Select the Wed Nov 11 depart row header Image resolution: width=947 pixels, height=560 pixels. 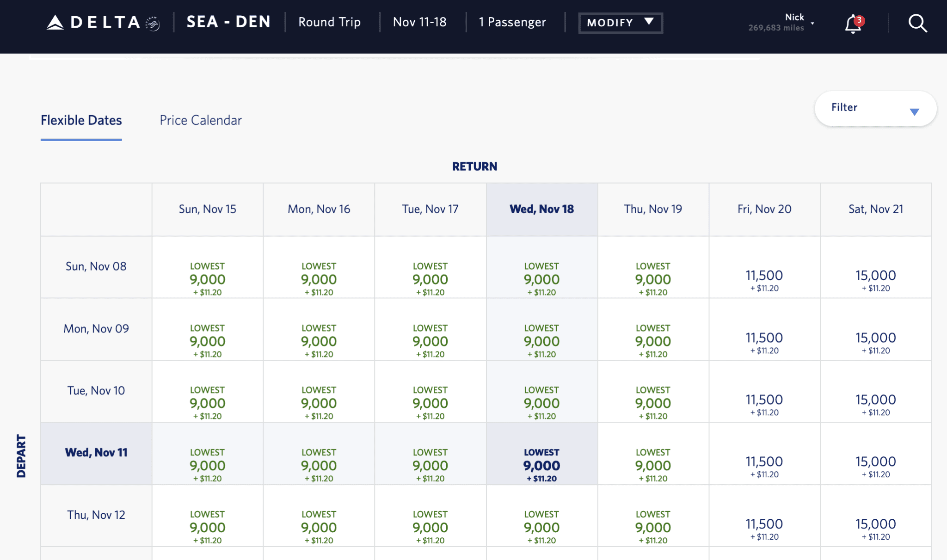click(x=96, y=453)
